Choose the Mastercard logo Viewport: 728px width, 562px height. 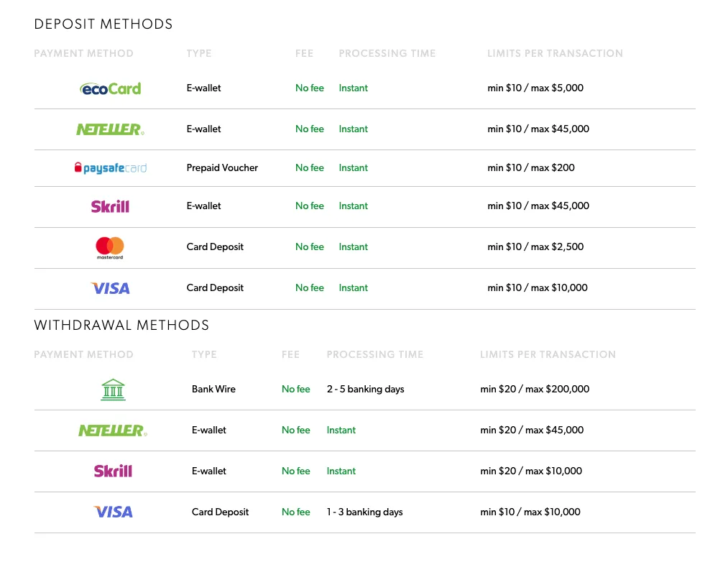[110, 247]
